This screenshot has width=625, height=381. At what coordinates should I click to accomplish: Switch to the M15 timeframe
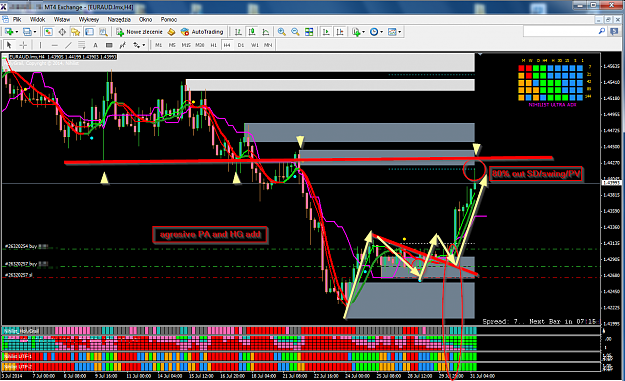[x=186, y=45]
